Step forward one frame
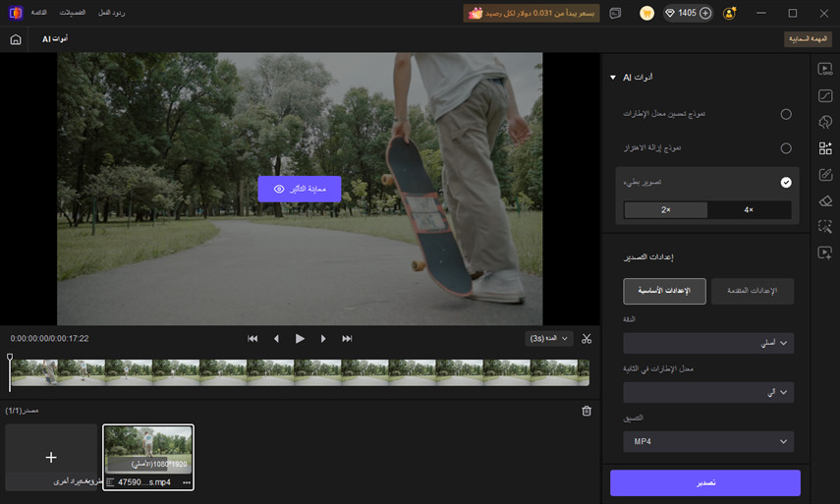This screenshot has height=504, width=840. (323, 339)
